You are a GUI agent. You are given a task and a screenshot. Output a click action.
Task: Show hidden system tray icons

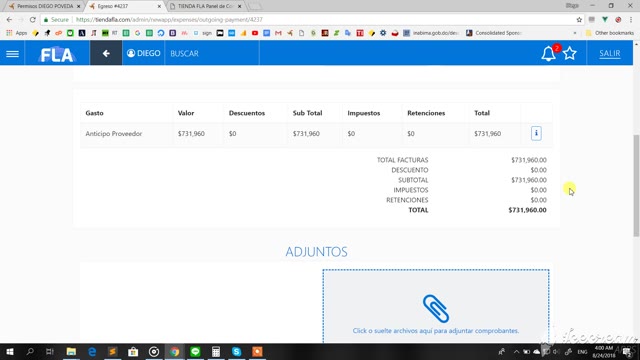click(x=516, y=351)
